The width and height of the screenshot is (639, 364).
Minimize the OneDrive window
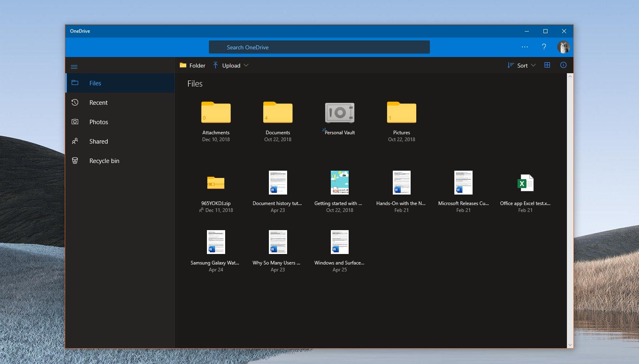pos(527,31)
